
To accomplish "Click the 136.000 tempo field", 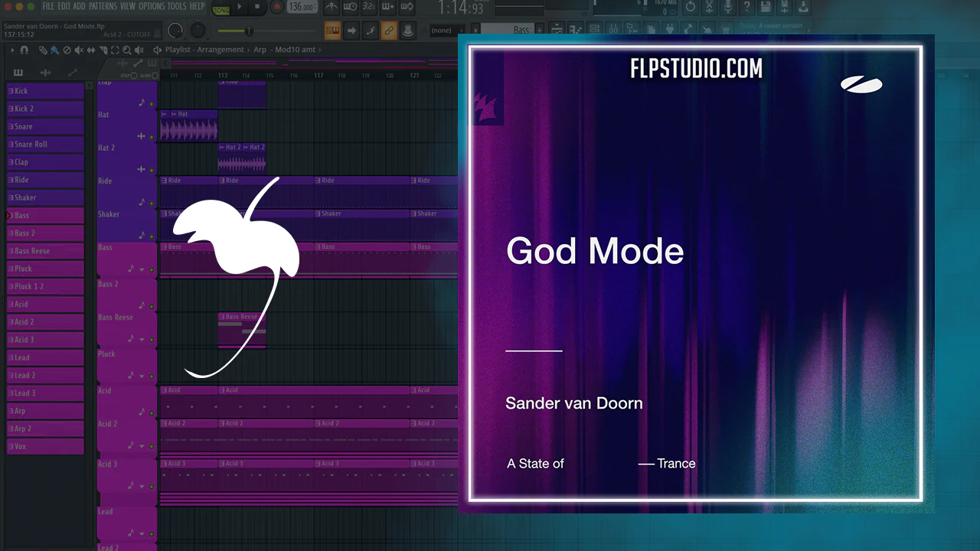I will pos(303,7).
